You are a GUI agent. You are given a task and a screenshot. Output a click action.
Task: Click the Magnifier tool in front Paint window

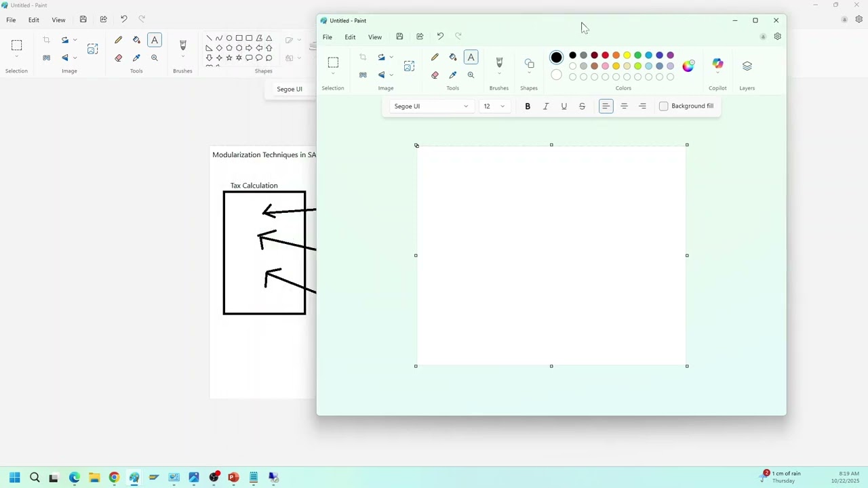(x=471, y=75)
